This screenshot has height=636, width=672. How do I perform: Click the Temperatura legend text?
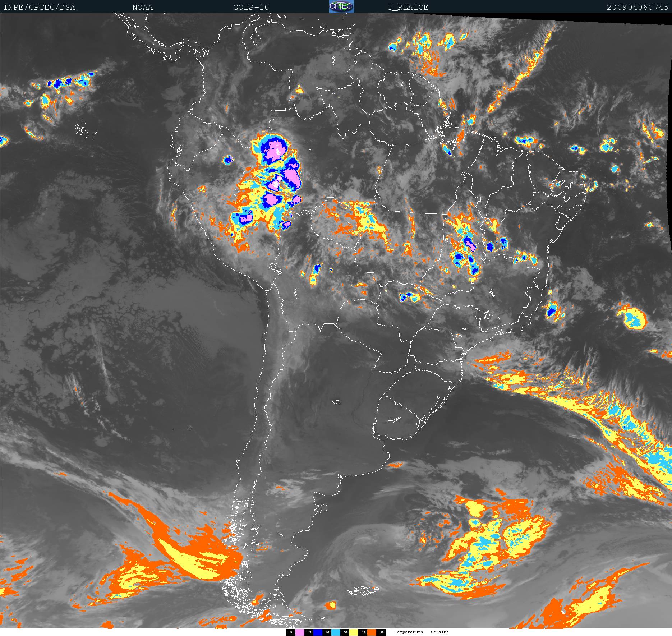tap(409, 632)
